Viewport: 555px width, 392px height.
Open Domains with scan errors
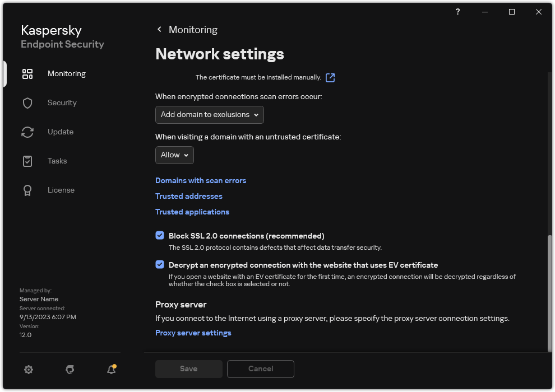pos(200,180)
